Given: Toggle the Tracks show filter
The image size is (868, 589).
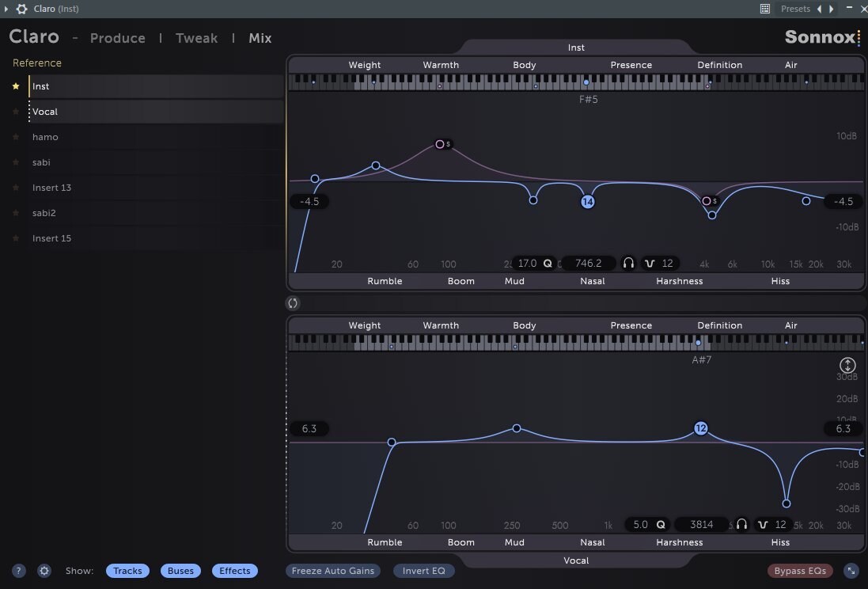Looking at the screenshot, I should coord(127,571).
